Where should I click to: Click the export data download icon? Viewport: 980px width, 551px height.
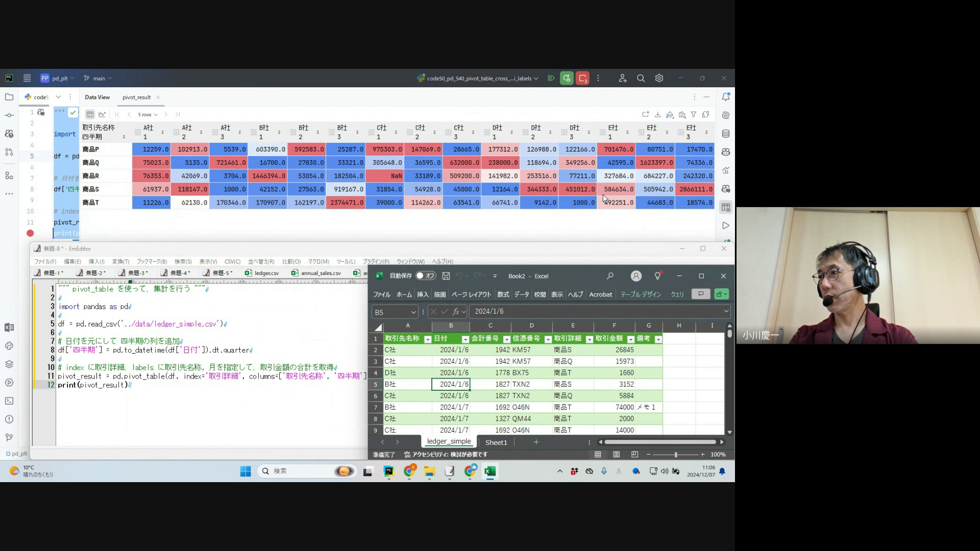coord(658,115)
